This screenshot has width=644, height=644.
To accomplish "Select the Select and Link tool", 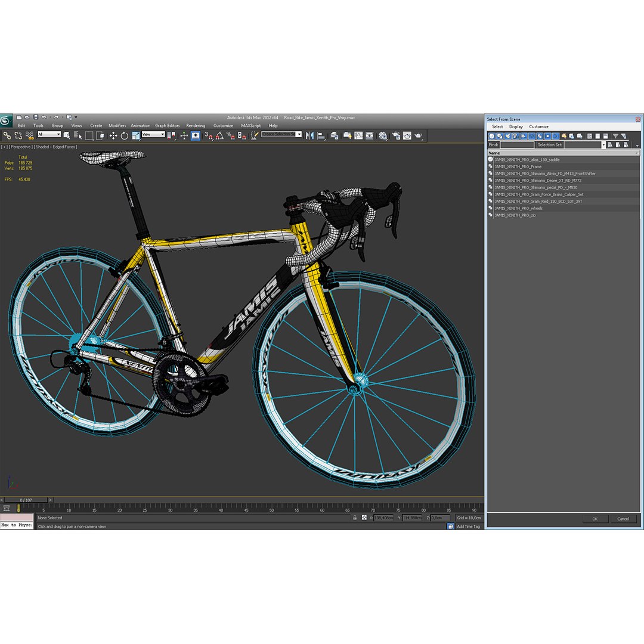I will pyautogui.click(x=7, y=135).
